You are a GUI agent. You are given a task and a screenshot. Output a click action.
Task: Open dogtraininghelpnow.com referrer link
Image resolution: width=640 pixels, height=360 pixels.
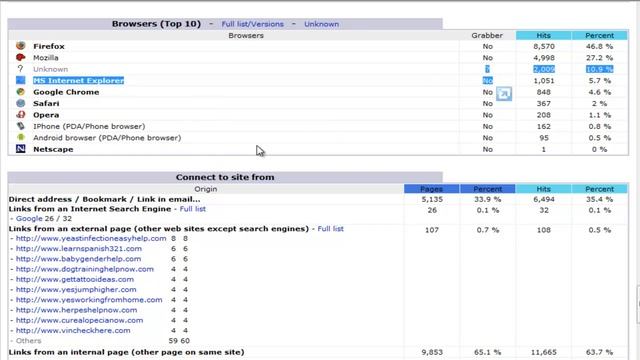85,269
